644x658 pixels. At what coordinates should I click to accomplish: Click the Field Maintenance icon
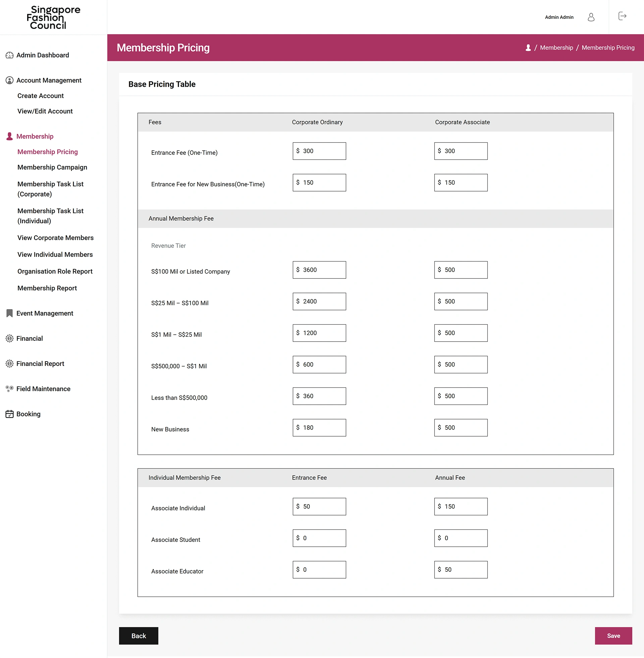[x=9, y=388]
